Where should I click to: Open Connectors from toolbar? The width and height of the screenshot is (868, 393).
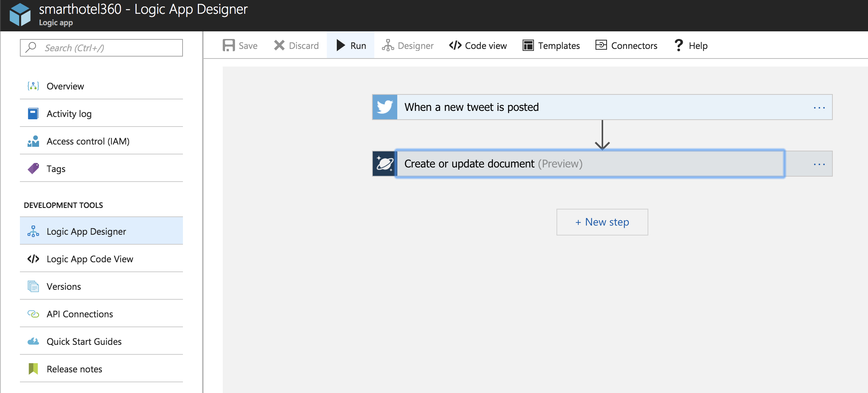click(x=627, y=45)
